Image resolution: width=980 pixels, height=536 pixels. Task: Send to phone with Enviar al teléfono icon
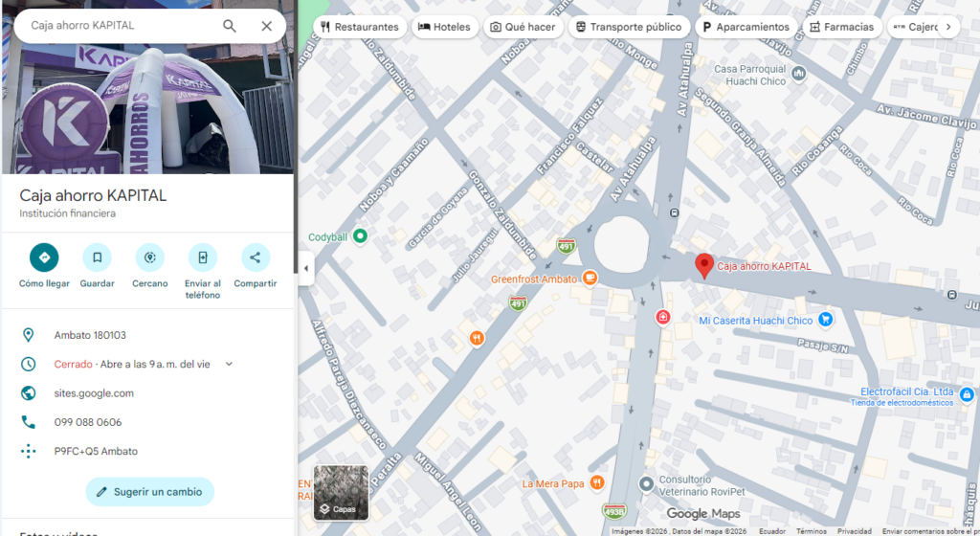click(x=203, y=257)
